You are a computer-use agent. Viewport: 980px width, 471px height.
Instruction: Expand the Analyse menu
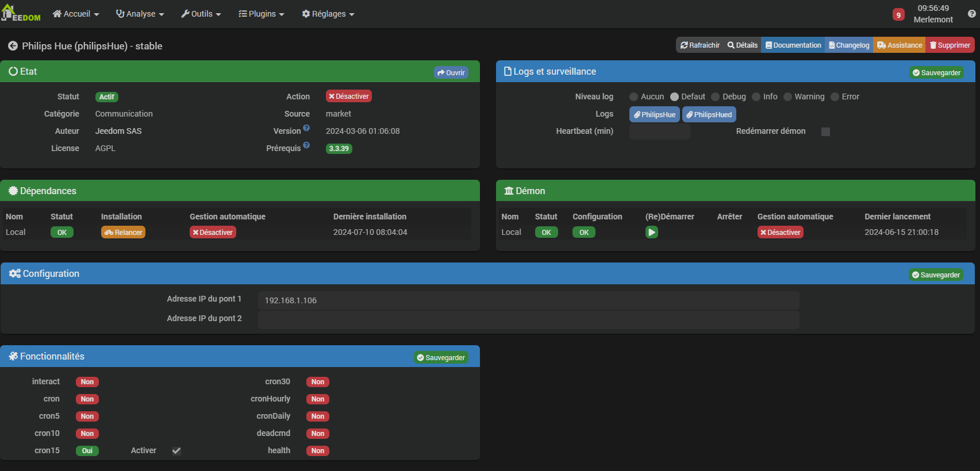[x=140, y=14]
